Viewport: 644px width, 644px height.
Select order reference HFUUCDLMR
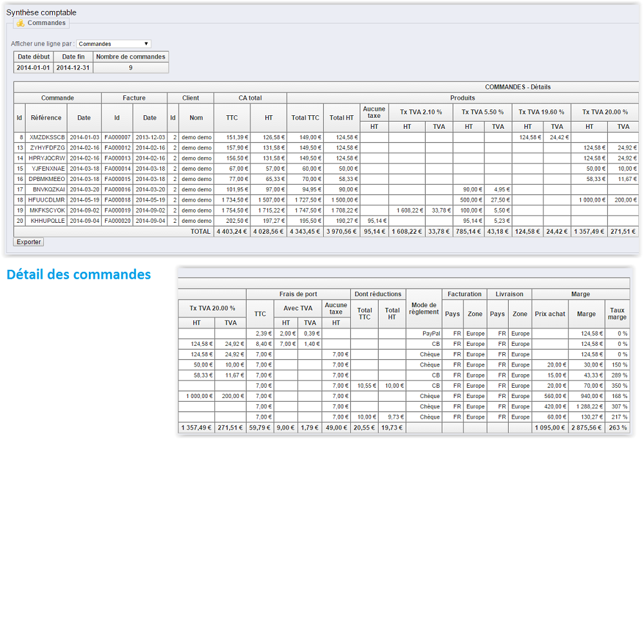(x=48, y=200)
